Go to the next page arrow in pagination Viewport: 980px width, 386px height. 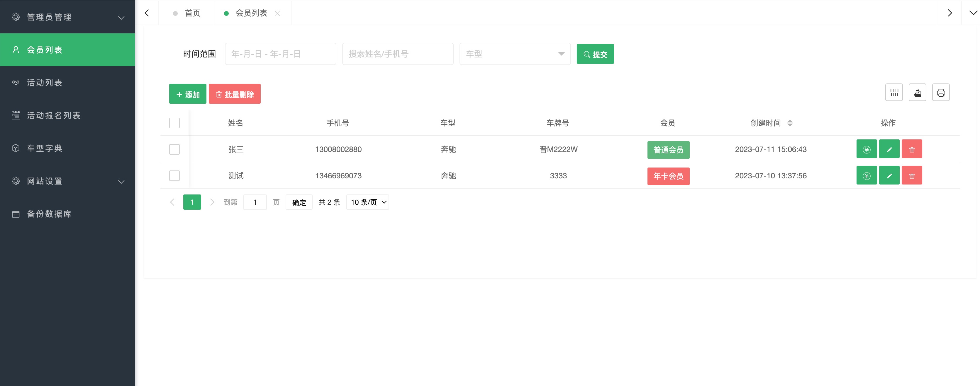tap(212, 202)
